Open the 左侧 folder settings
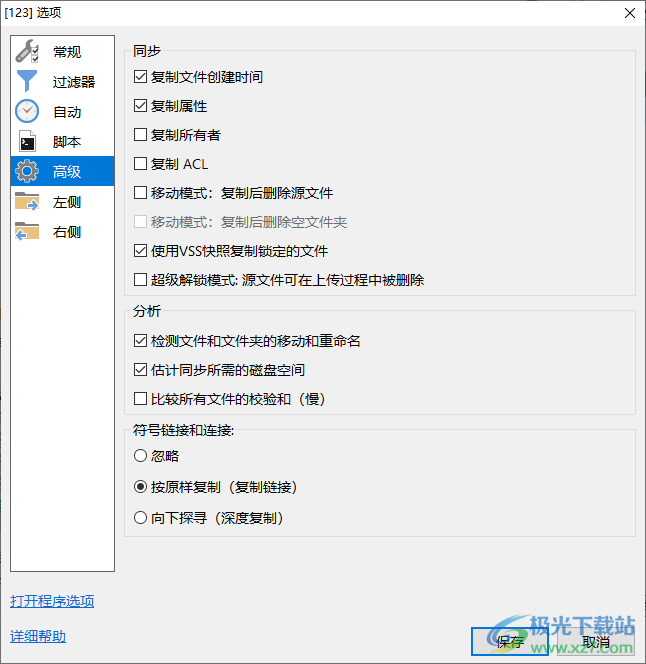 point(62,202)
